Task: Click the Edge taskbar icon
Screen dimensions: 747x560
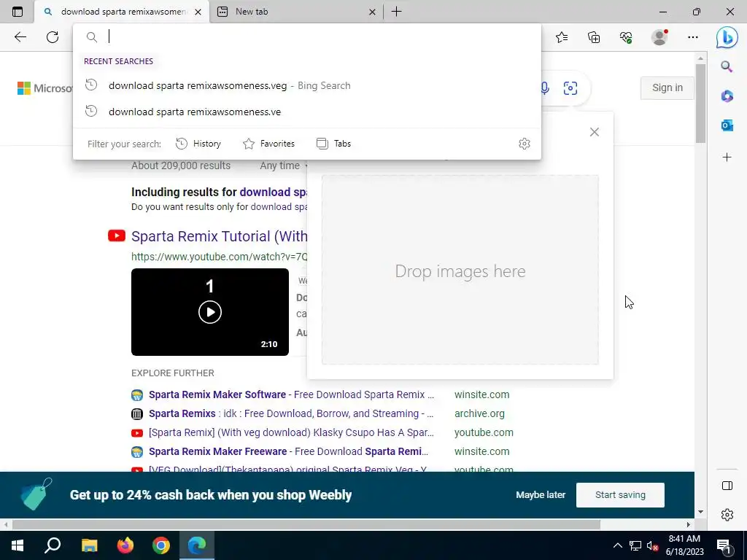Action: (197, 545)
